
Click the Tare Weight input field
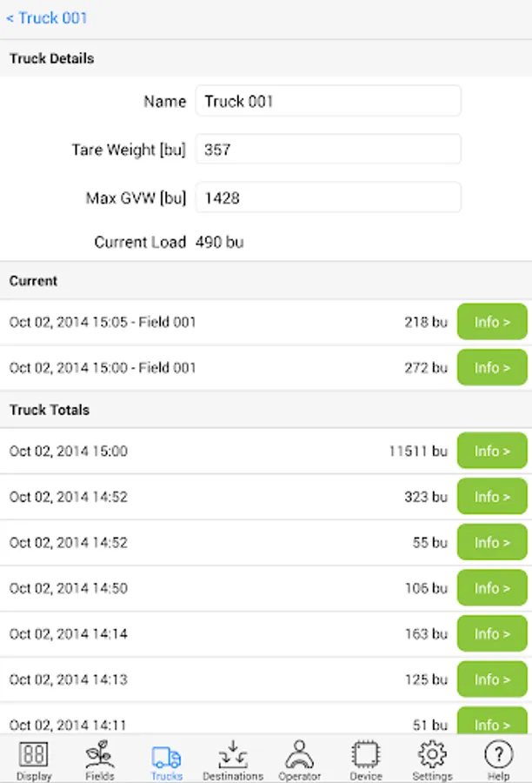point(328,149)
